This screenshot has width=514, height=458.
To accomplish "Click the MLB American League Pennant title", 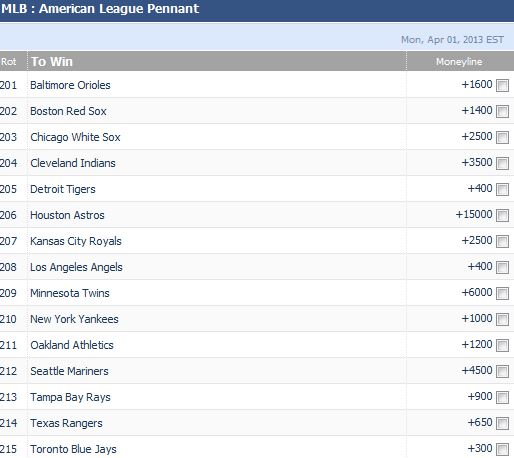I will (100, 9).
